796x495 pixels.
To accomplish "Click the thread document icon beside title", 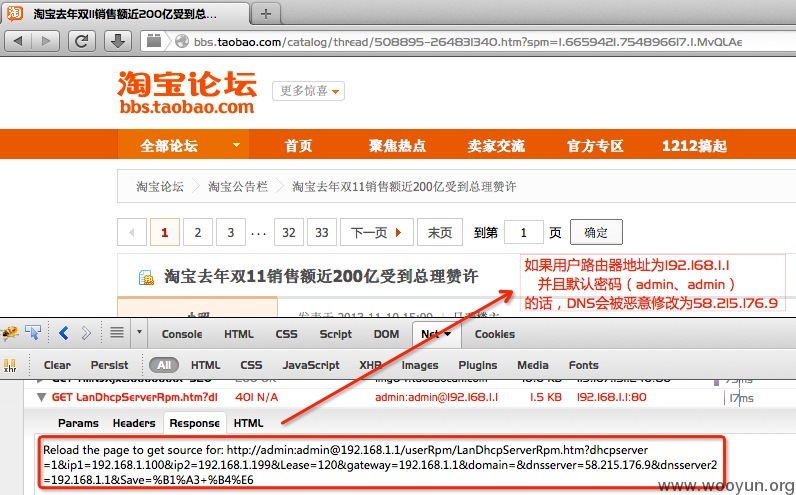I will click(146, 277).
